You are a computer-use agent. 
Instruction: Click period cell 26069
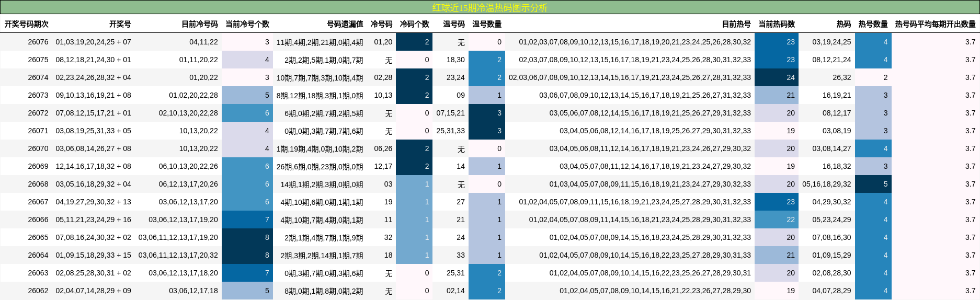point(38,166)
